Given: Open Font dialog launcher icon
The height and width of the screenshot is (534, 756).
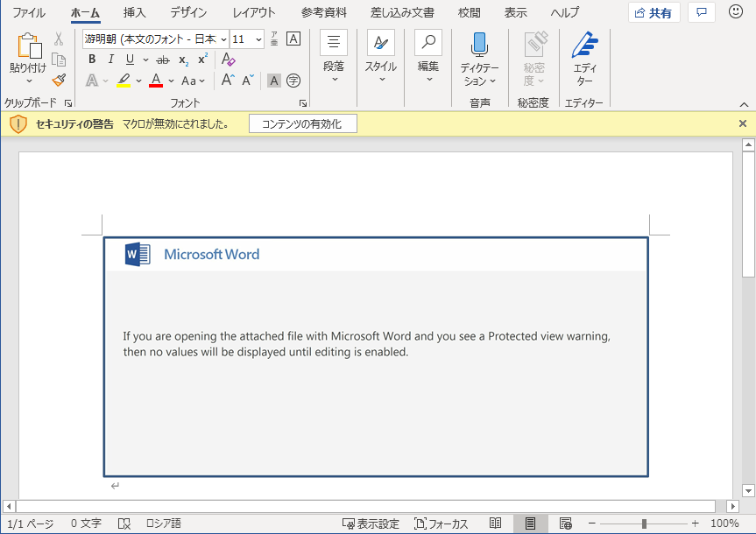Looking at the screenshot, I should (x=303, y=103).
